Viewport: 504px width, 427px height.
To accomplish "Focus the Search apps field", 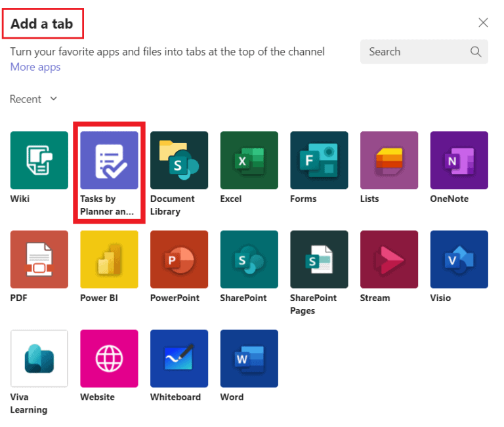I will click(424, 52).
